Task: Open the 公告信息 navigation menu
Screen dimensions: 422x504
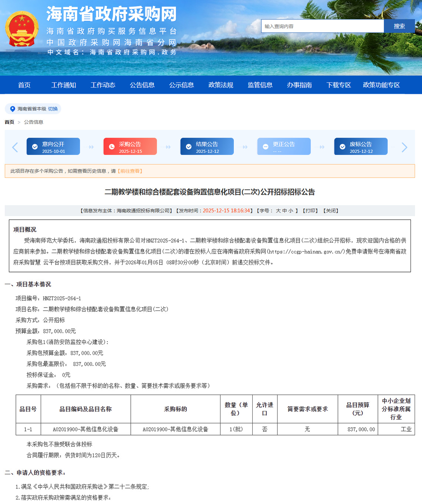Action: pyautogui.click(x=142, y=85)
